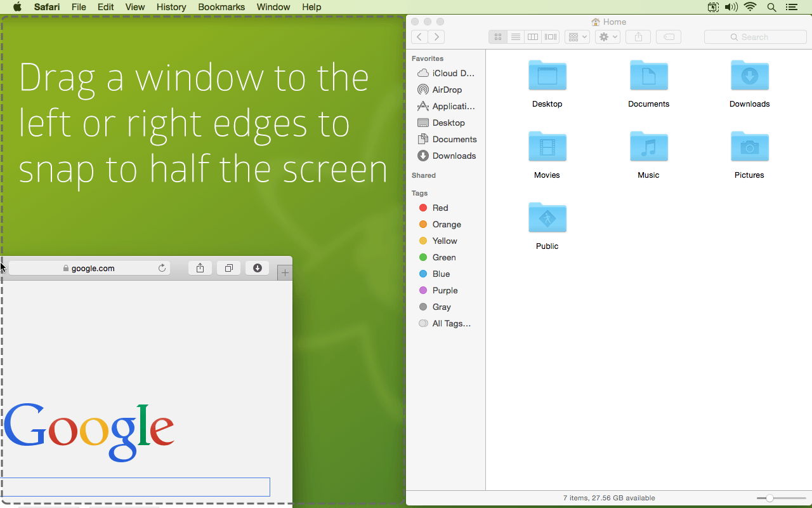Open the Movies folder icon
This screenshot has width=812, height=508.
pos(547,147)
